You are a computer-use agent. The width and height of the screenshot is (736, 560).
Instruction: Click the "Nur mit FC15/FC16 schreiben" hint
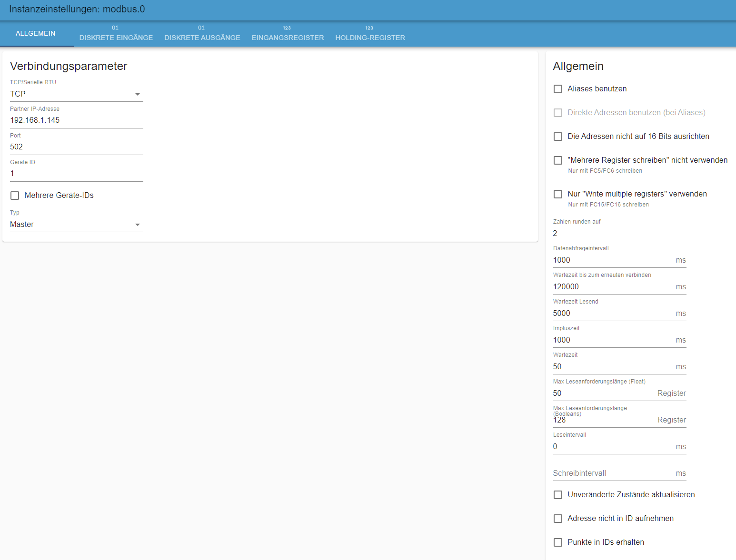coord(608,205)
